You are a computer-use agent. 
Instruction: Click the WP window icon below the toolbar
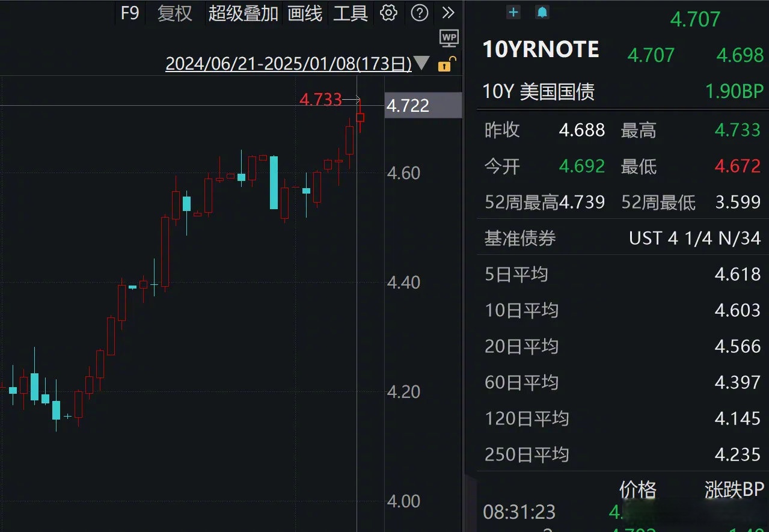pyautogui.click(x=448, y=38)
